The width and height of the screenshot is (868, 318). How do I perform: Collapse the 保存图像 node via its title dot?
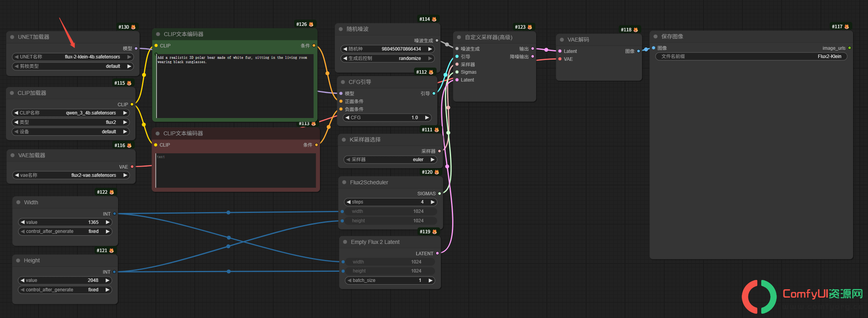[x=656, y=36]
